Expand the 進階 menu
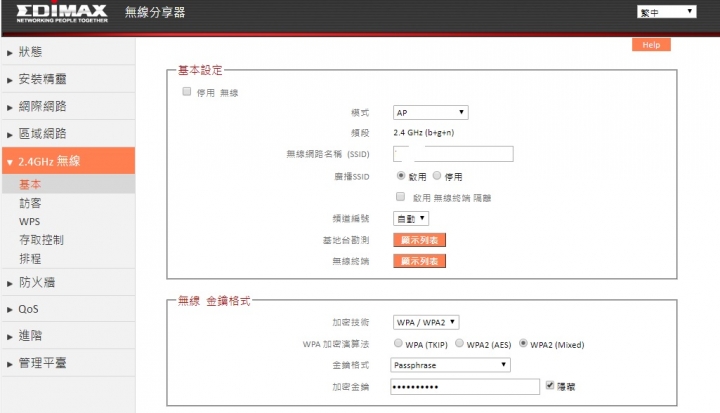The height and width of the screenshot is (413, 720). tap(68, 336)
